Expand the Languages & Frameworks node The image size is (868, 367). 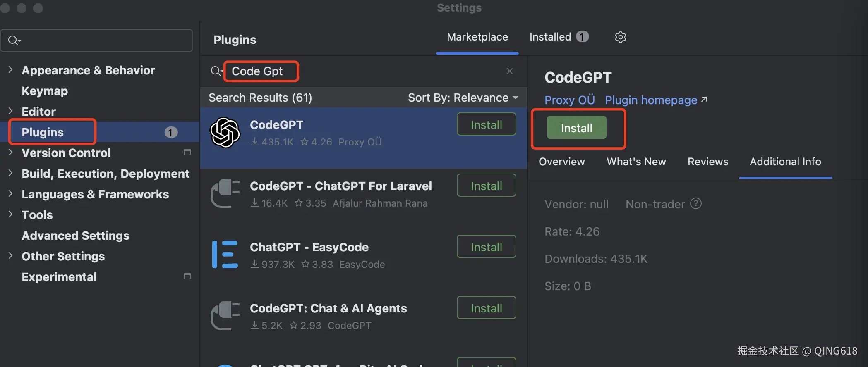point(11,194)
